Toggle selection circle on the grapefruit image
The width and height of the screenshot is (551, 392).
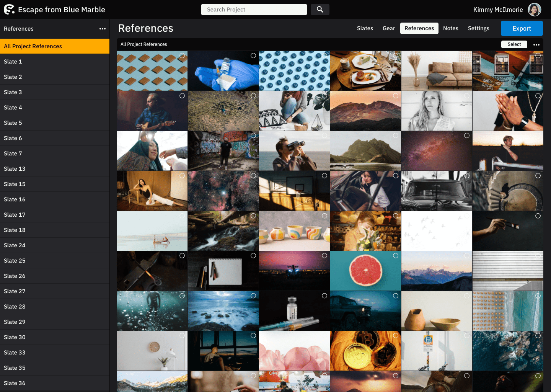(x=396, y=256)
